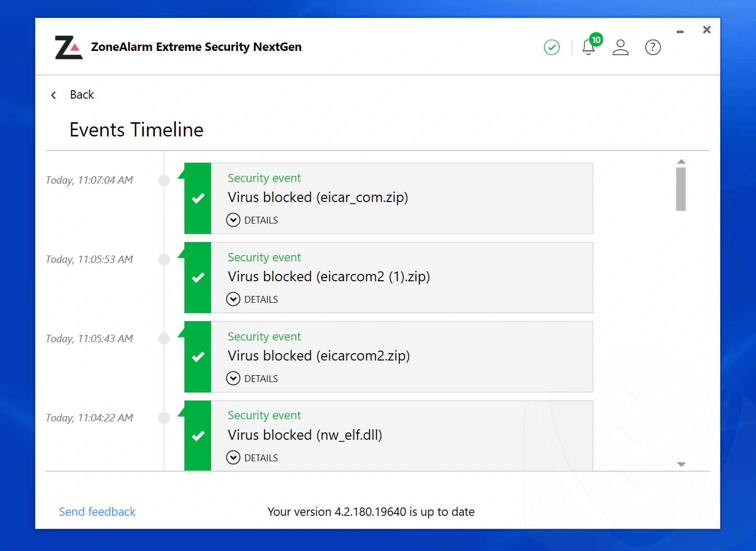Click green check icon for nw_elf.dll event
This screenshot has width=756, height=551.
(198, 436)
